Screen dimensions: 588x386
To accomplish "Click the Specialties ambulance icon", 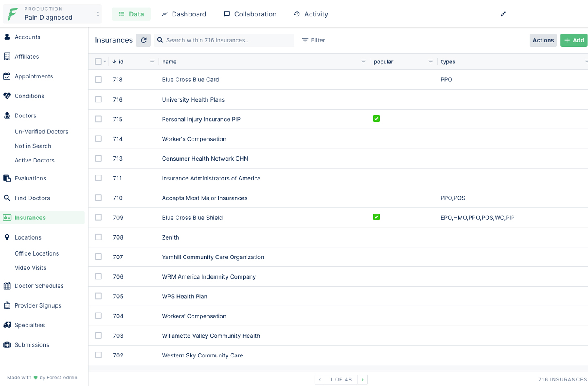I will point(7,325).
